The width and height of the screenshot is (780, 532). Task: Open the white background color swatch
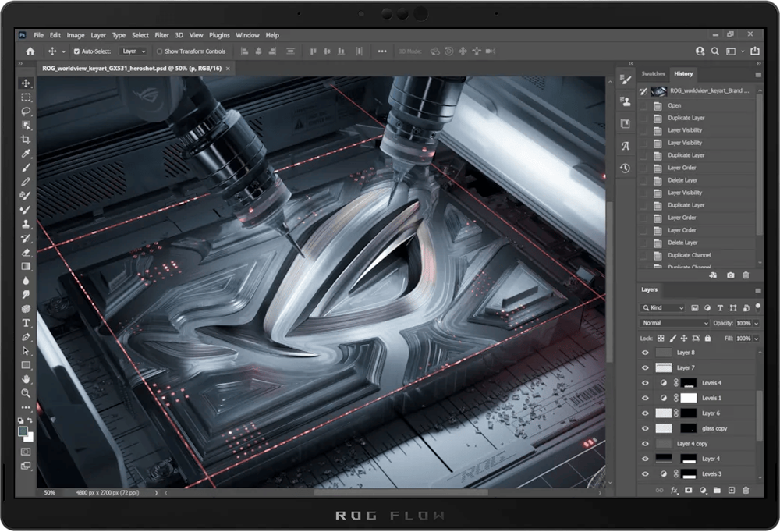click(30, 438)
